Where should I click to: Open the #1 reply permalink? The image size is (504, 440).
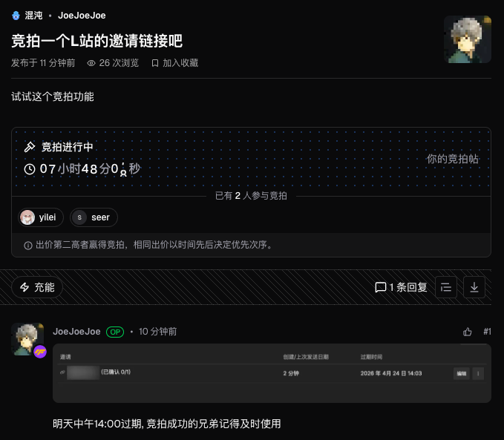[x=487, y=332]
